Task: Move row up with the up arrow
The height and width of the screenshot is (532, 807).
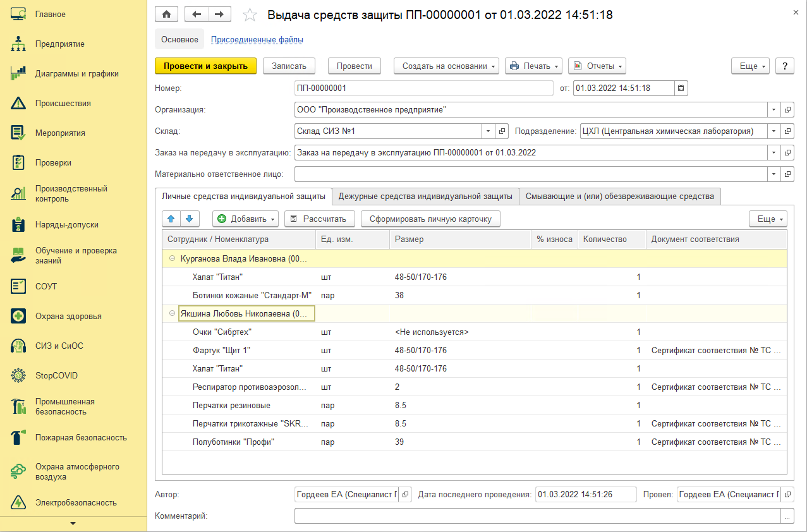Action: click(x=171, y=219)
